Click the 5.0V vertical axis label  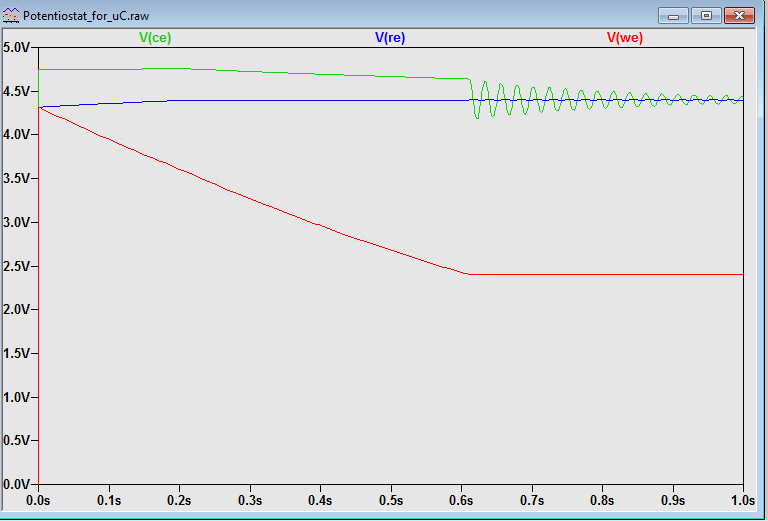(16, 47)
